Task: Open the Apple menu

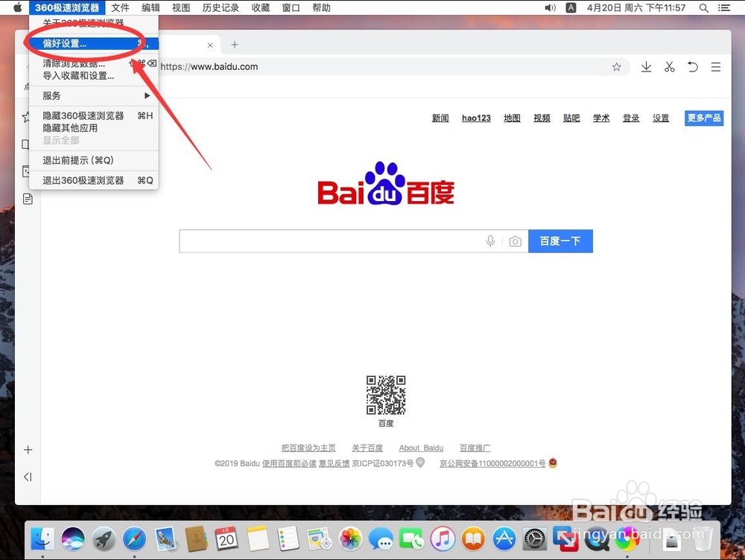Action: [x=18, y=7]
